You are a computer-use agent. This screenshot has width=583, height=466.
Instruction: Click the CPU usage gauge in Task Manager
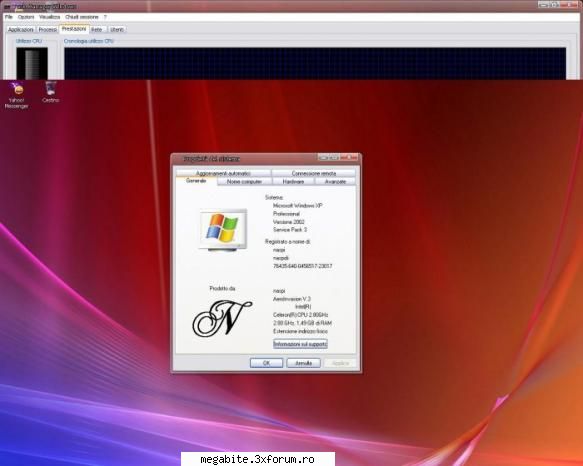coord(32,63)
